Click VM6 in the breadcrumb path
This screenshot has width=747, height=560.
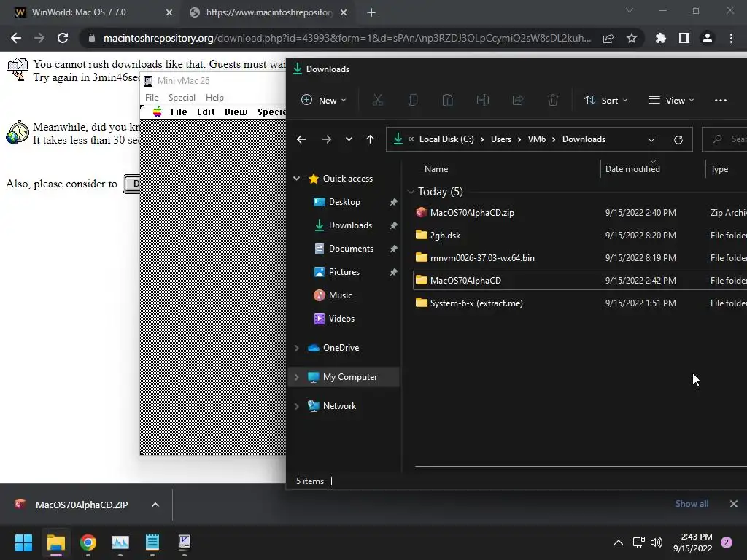point(537,139)
